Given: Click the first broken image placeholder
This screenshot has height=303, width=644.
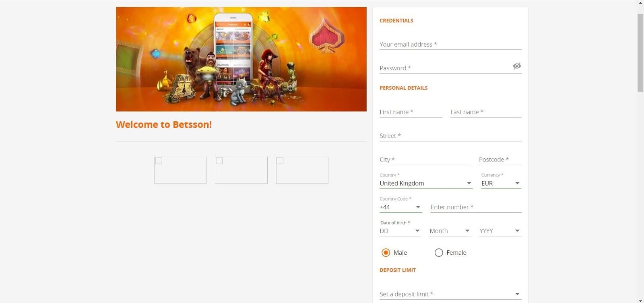Looking at the screenshot, I should point(180,170).
